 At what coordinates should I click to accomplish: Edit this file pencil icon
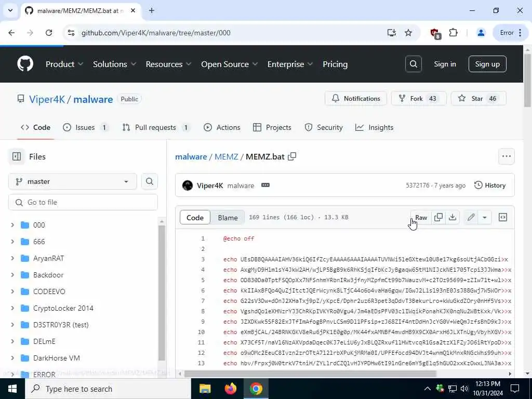[471, 217]
